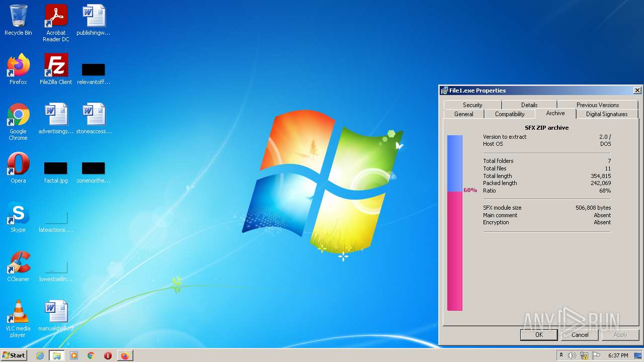This screenshot has height=362, width=644.
Task: Select the zonenorthe... file icon
Action: [x=94, y=172]
